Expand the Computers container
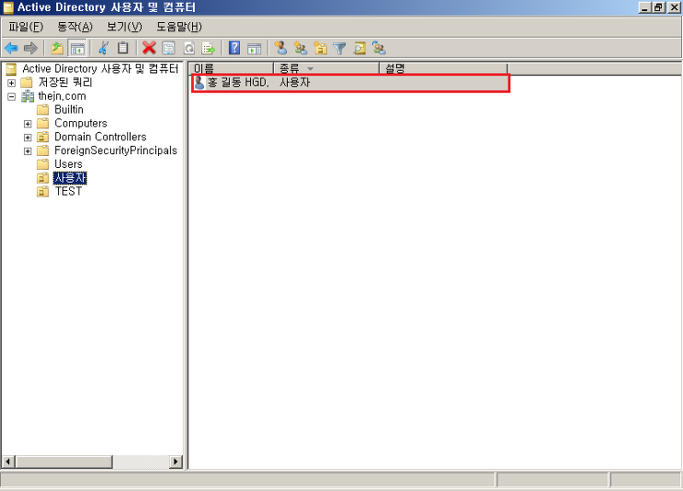Screen dimensions: 683x491 click(x=28, y=124)
